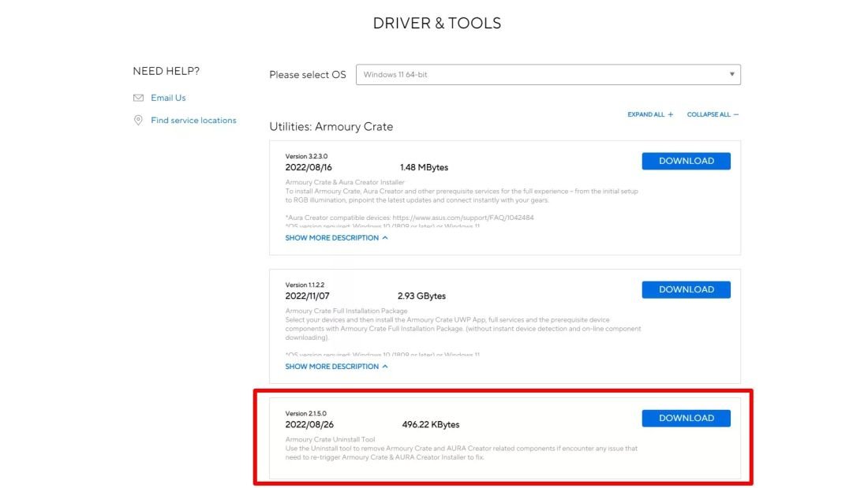Download version 3.2.3.0 installer
The width and height of the screenshot is (868, 488).
(x=686, y=161)
